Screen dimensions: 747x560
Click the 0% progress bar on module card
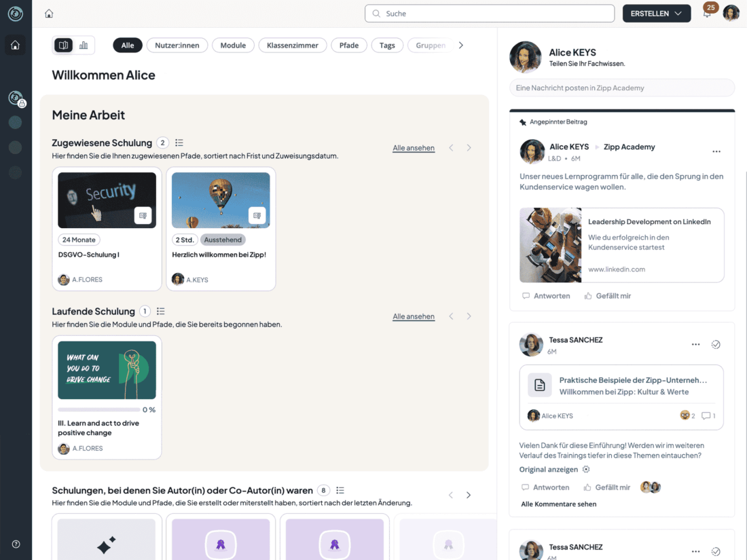pos(99,409)
